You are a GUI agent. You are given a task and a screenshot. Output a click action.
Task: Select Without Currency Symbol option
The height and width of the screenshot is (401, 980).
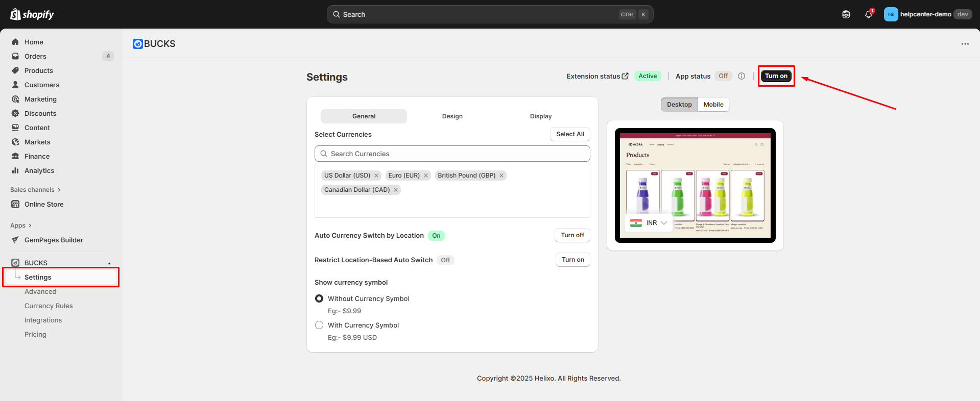(319, 298)
